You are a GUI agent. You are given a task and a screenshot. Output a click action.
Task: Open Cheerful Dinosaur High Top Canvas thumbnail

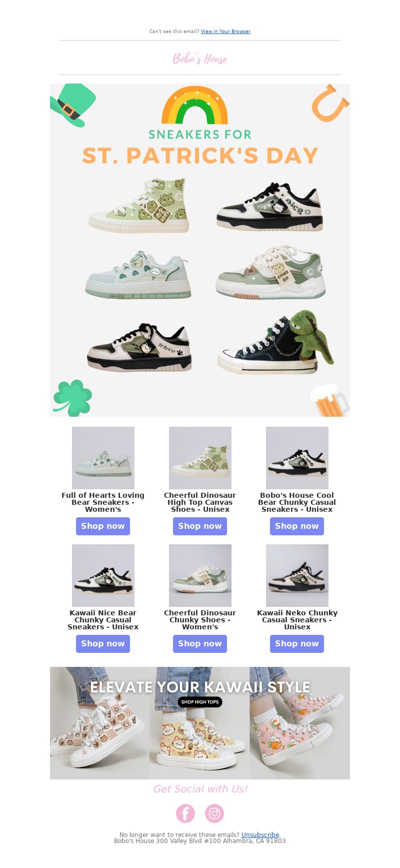[x=200, y=458]
